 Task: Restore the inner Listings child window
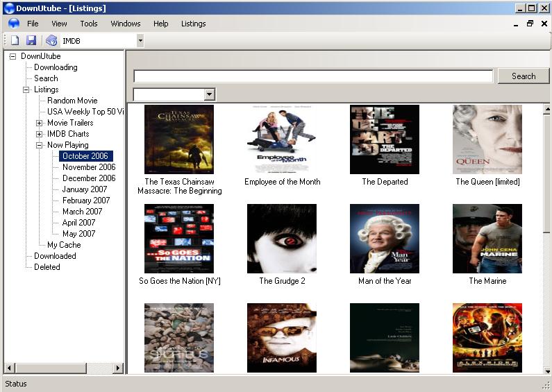[x=530, y=24]
